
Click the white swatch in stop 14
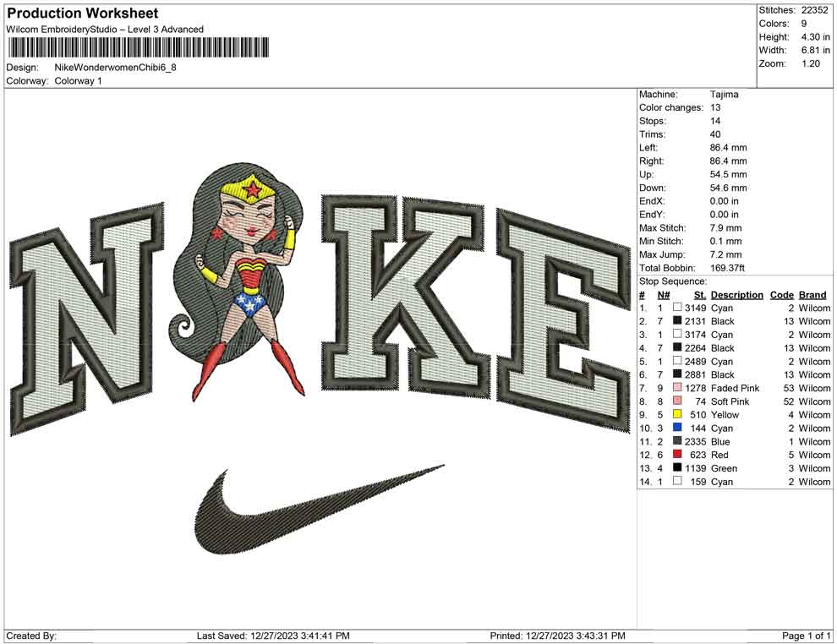677,481
